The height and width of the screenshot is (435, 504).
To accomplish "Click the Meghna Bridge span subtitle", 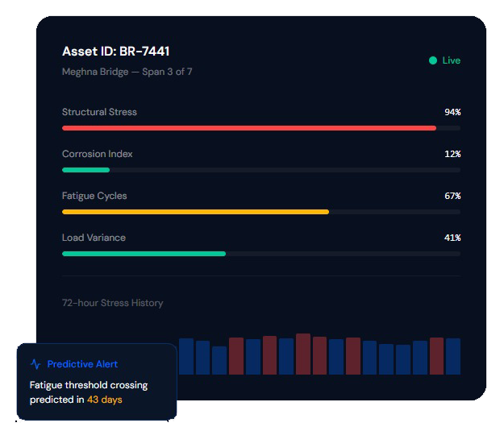I will tap(127, 72).
